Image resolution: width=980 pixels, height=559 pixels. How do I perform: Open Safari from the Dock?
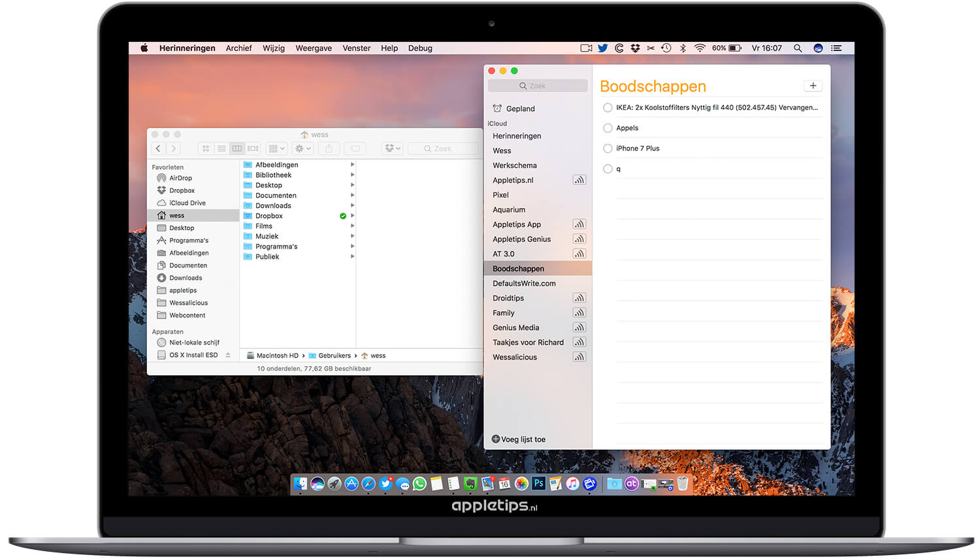point(368,484)
